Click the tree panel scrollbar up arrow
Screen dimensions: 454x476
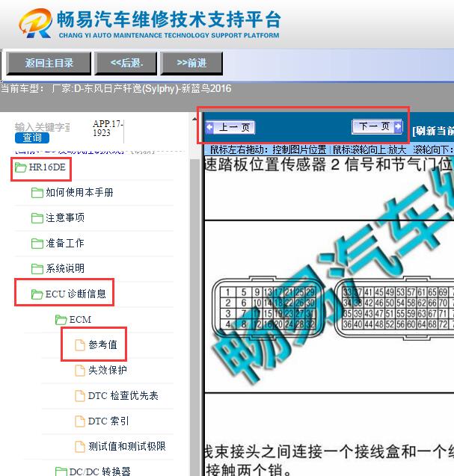click(194, 119)
